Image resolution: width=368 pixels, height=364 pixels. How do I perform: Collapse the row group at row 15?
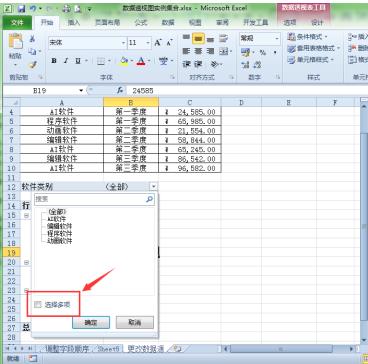[x=26, y=215]
